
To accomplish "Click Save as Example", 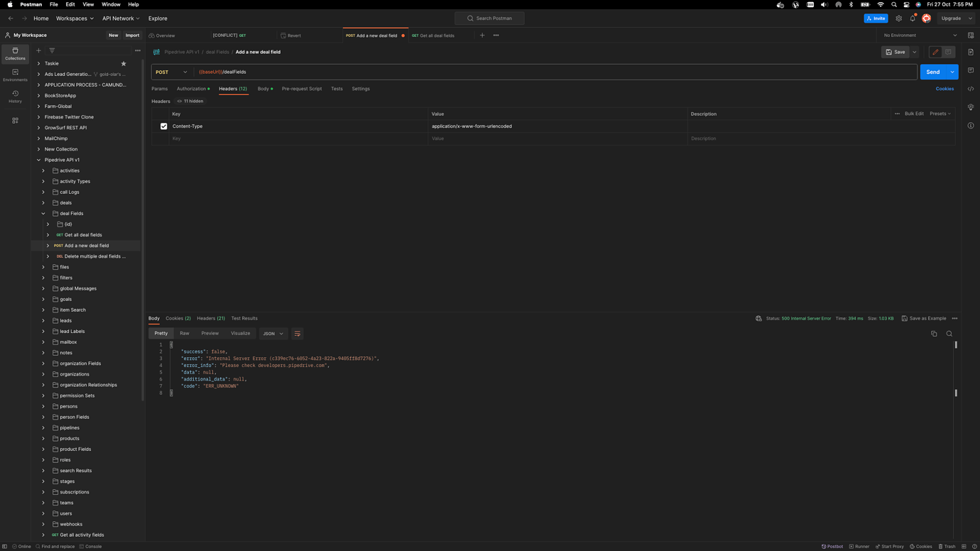I will (924, 318).
